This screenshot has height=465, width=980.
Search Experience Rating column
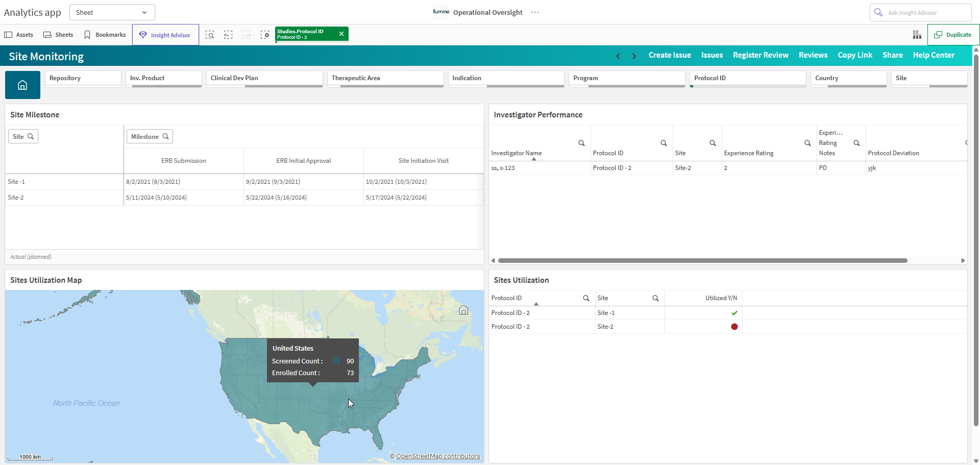pos(807,143)
